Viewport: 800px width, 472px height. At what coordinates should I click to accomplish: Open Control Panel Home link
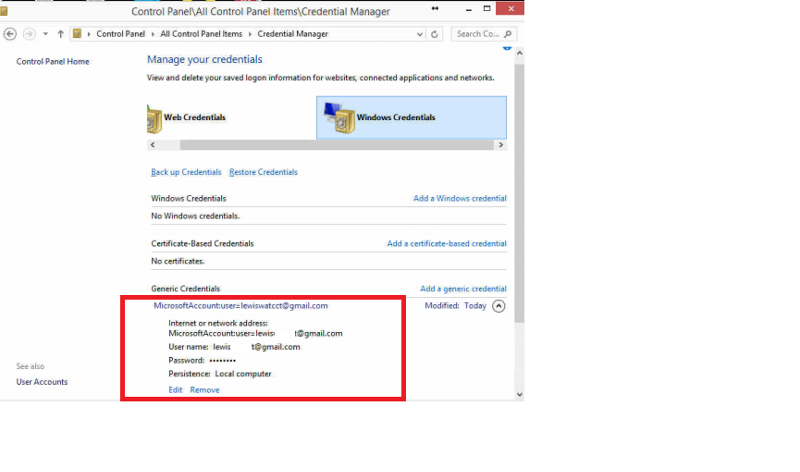pos(53,61)
